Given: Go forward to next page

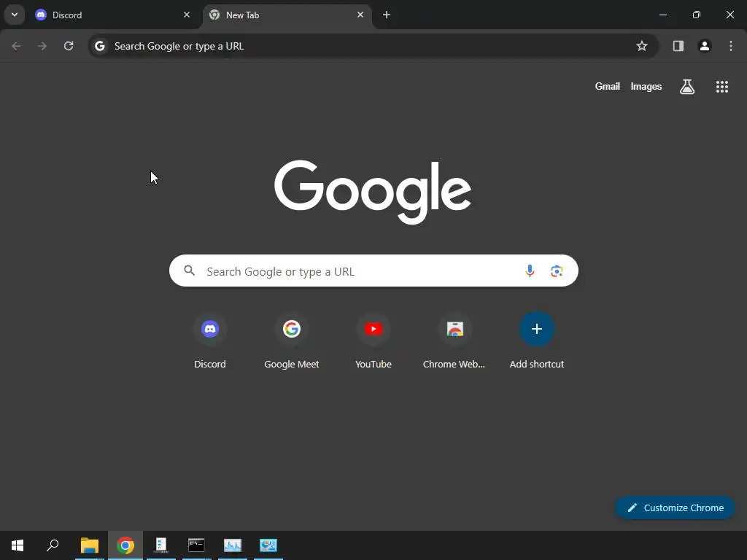Looking at the screenshot, I should pyautogui.click(x=42, y=46).
